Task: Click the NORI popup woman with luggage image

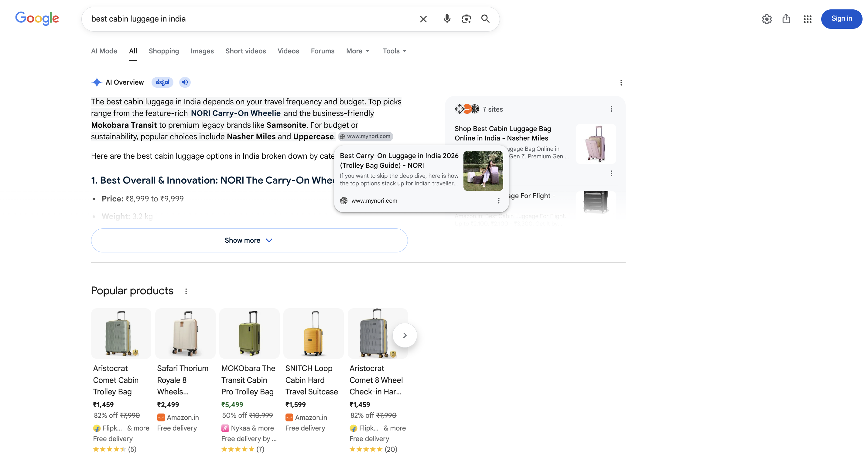Action: click(483, 171)
